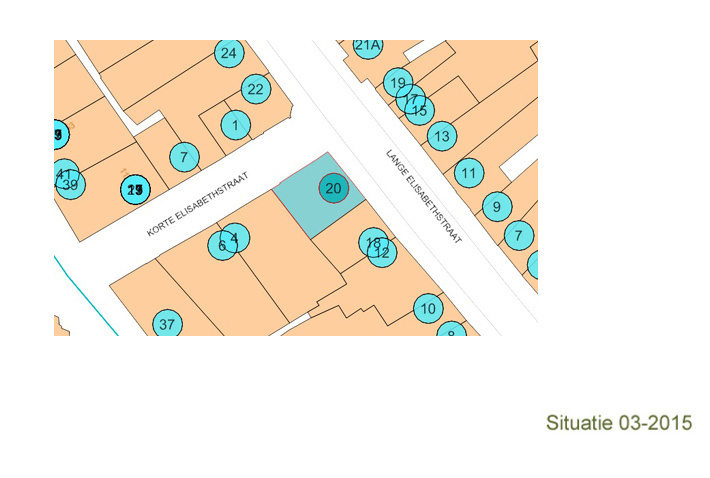
Task: Click the circle marker labeled 11
Action: [x=467, y=173]
